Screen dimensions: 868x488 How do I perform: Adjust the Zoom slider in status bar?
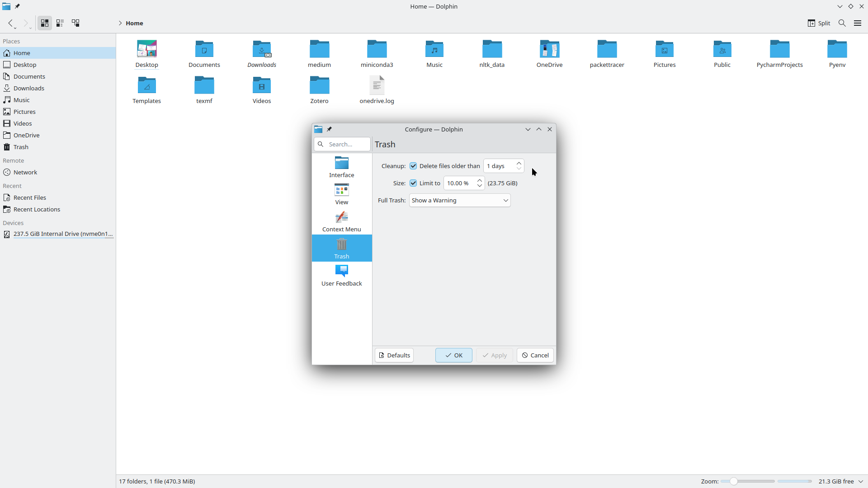tap(734, 482)
